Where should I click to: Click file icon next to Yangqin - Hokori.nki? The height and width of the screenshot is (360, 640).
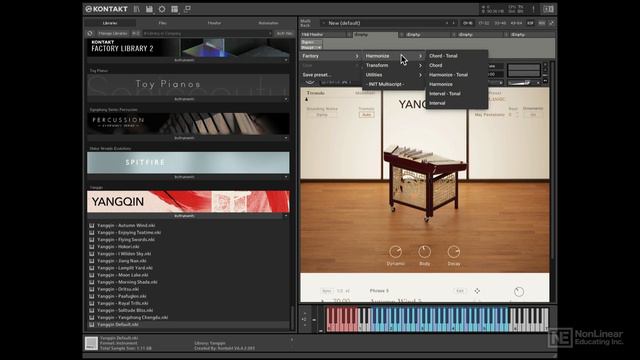click(x=92, y=247)
